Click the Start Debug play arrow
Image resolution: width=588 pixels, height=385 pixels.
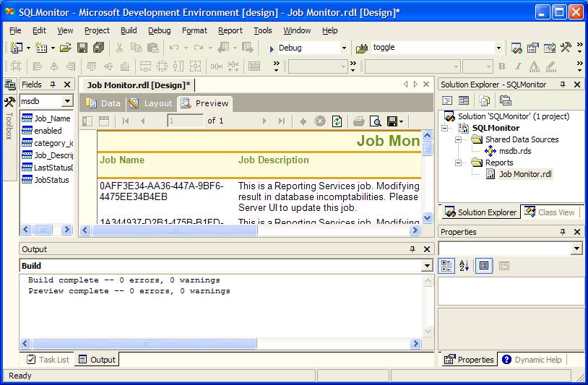[272, 48]
